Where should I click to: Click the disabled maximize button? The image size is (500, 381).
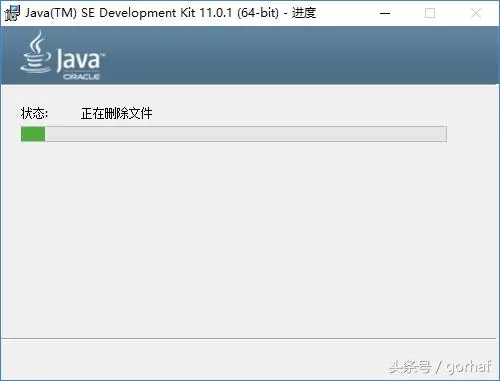point(430,13)
